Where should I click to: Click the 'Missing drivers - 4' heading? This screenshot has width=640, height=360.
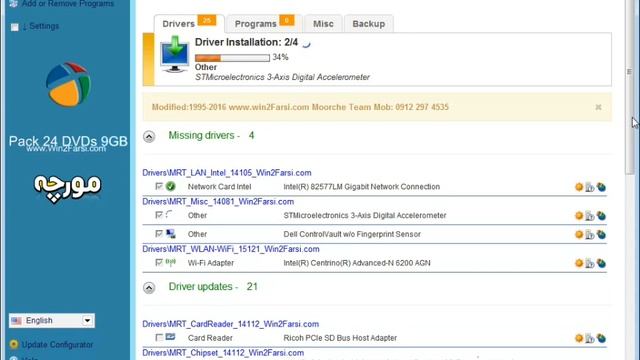pyautogui.click(x=211, y=136)
